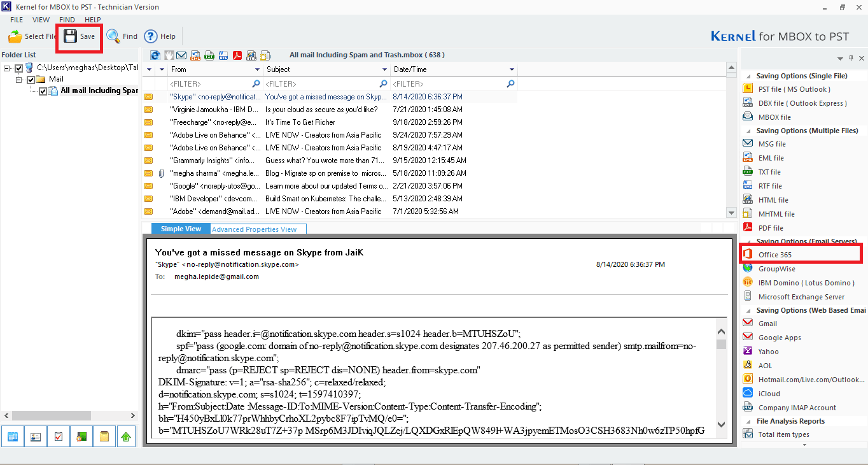Image resolution: width=868 pixels, height=465 pixels.
Task: Open the HELP menu
Action: [93, 20]
